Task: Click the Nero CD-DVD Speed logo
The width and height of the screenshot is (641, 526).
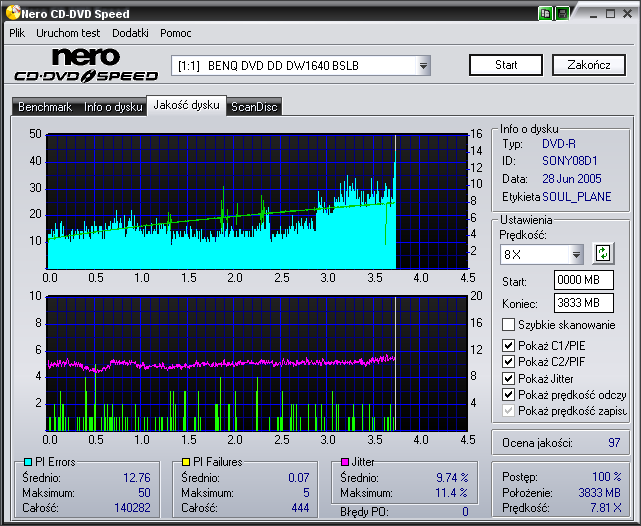Action: coord(86,65)
